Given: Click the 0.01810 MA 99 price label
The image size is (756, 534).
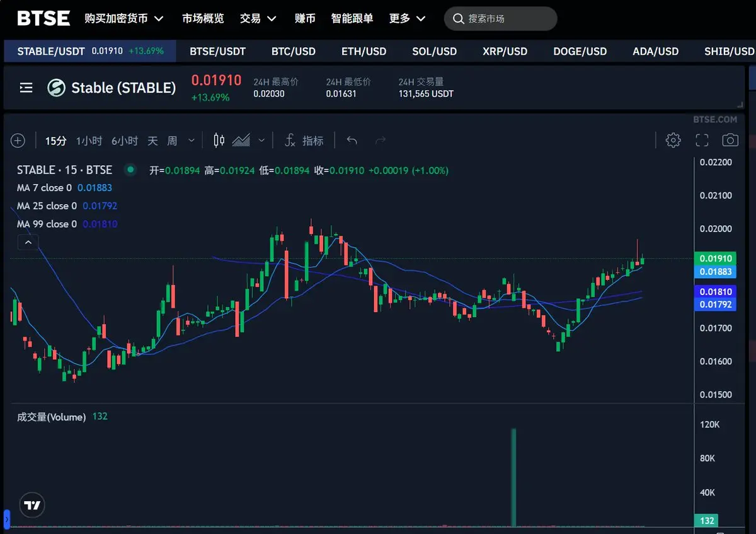Looking at the screenshot, I should 715,292.
